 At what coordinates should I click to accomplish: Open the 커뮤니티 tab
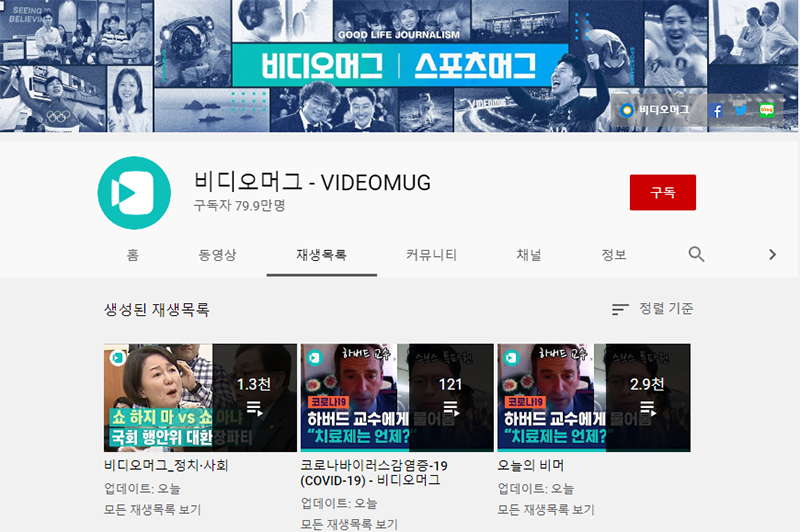[x=432, y=255]
